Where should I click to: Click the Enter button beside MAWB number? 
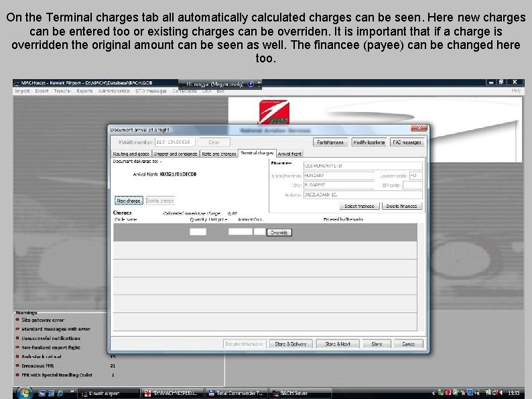(214, 142)
